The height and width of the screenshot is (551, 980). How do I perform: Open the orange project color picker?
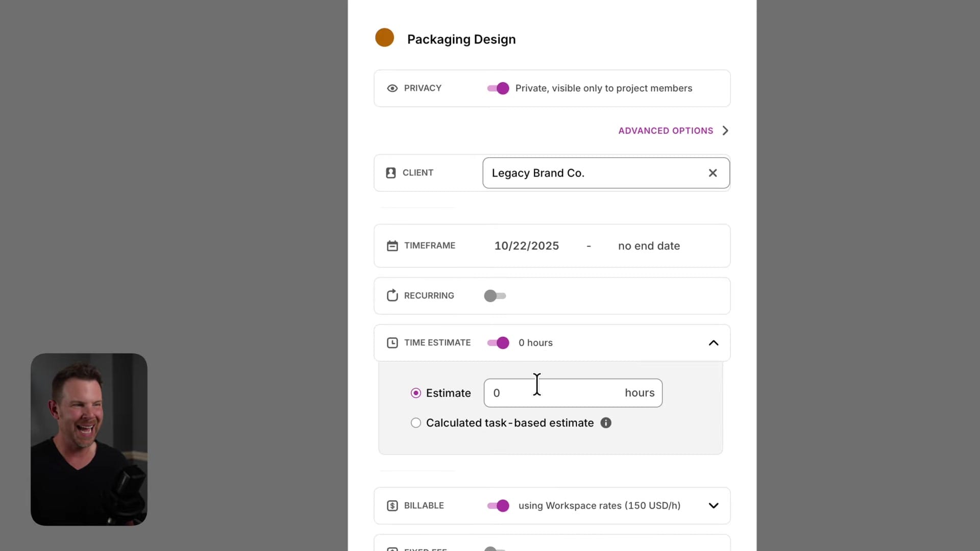tap(384, 38)
